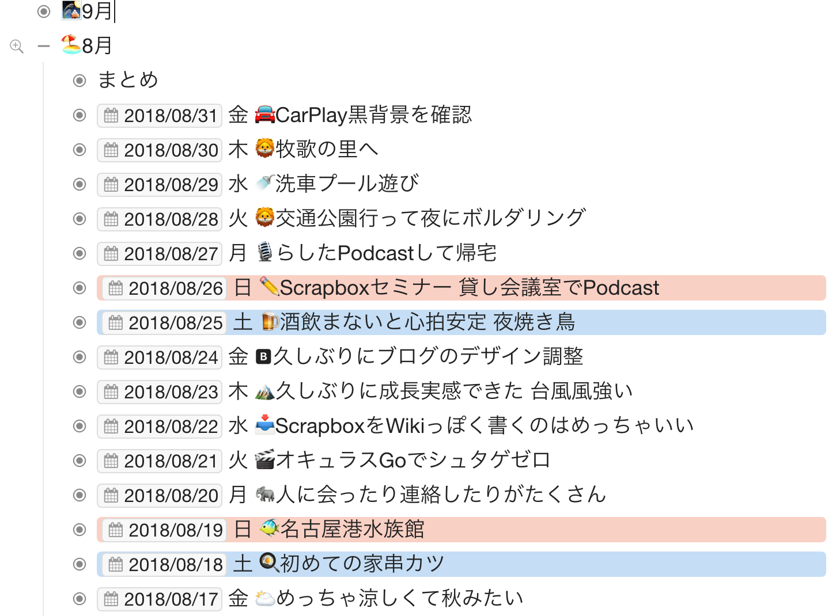Open the 2018/08/22 date tag

160,426
